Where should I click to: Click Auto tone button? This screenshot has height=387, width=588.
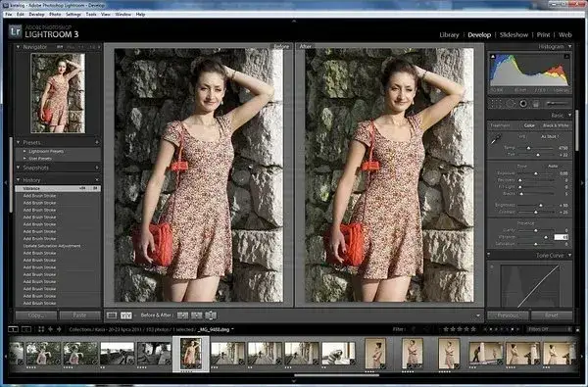pos(553,167)
